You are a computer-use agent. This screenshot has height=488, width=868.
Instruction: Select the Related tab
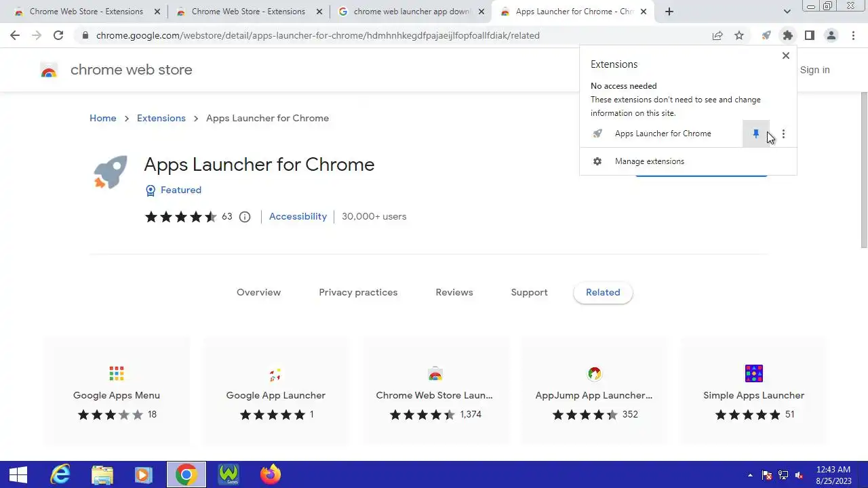tap(603, 292)
